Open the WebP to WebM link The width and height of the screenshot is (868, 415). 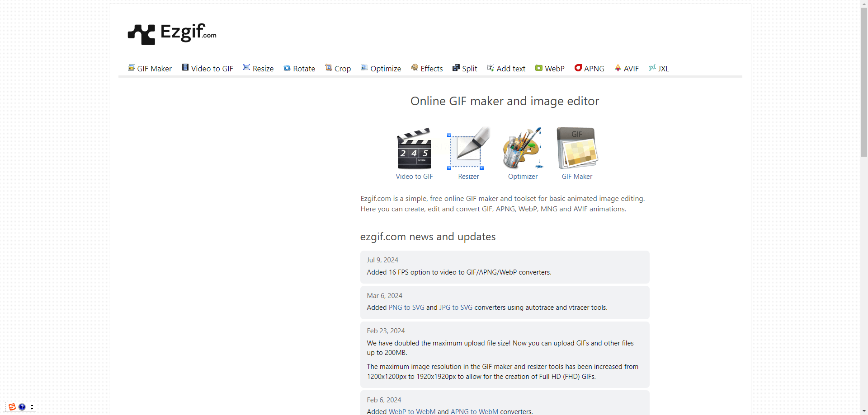pos(412,411)
